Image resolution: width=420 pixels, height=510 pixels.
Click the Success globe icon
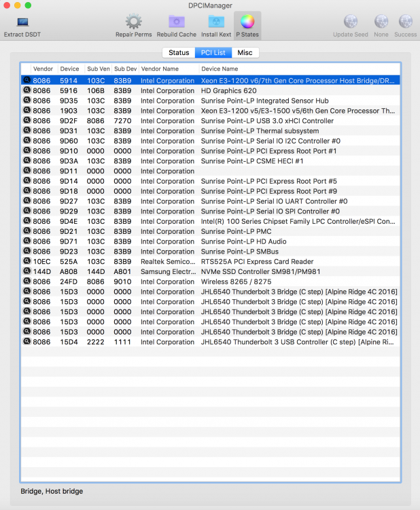(405, 22)
